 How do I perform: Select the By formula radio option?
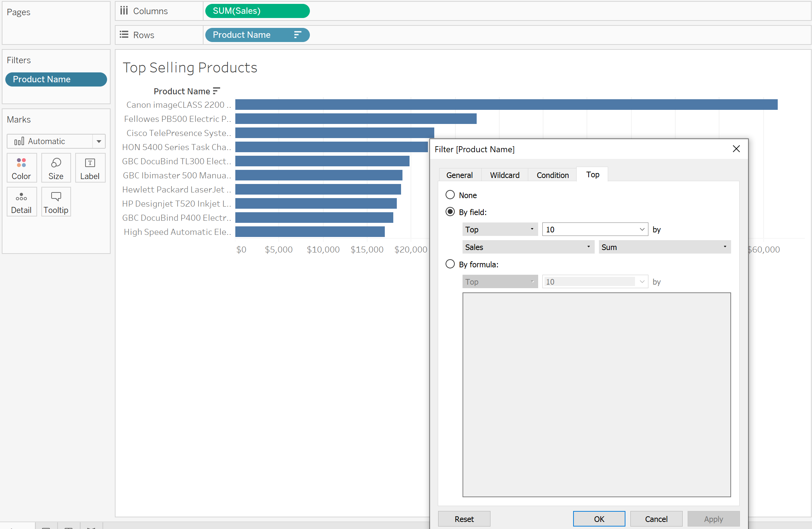pyautogui.click(x=450, y=264)
